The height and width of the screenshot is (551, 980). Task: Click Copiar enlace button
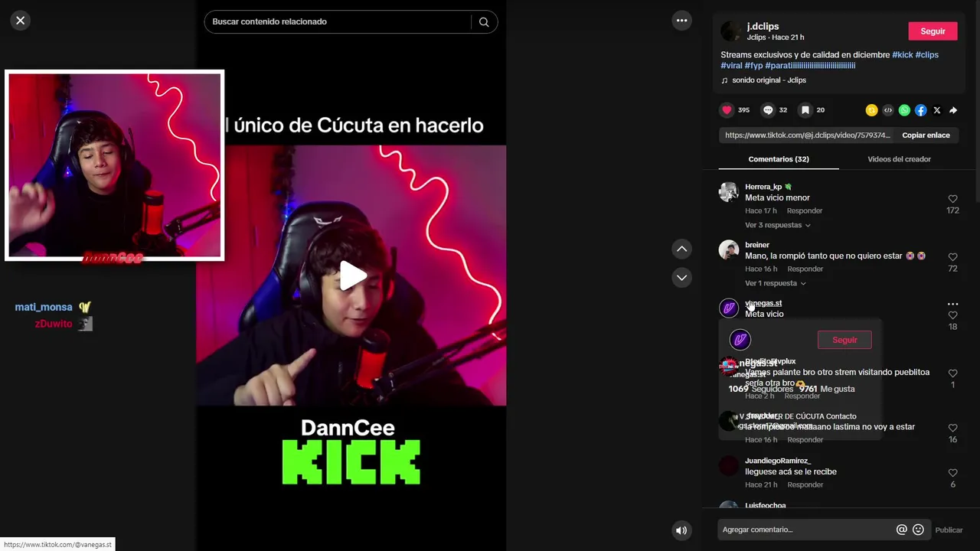click(x=926, y=135)
